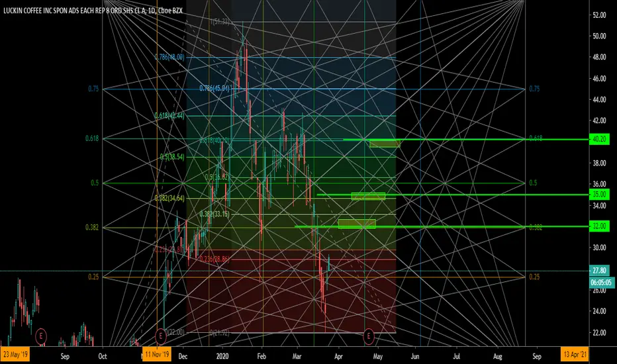Click the May label on the time axis
Screen dimensions: 617x364
point(377,357)
